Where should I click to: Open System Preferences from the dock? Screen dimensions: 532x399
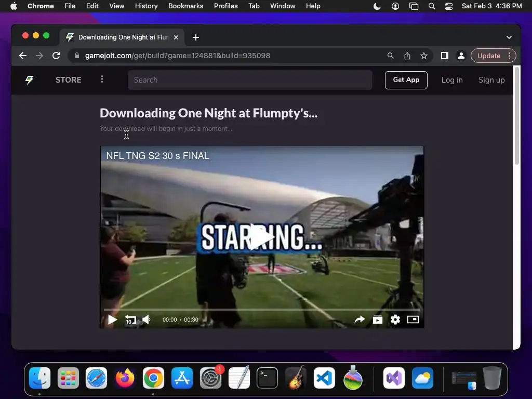click(211, 378)
